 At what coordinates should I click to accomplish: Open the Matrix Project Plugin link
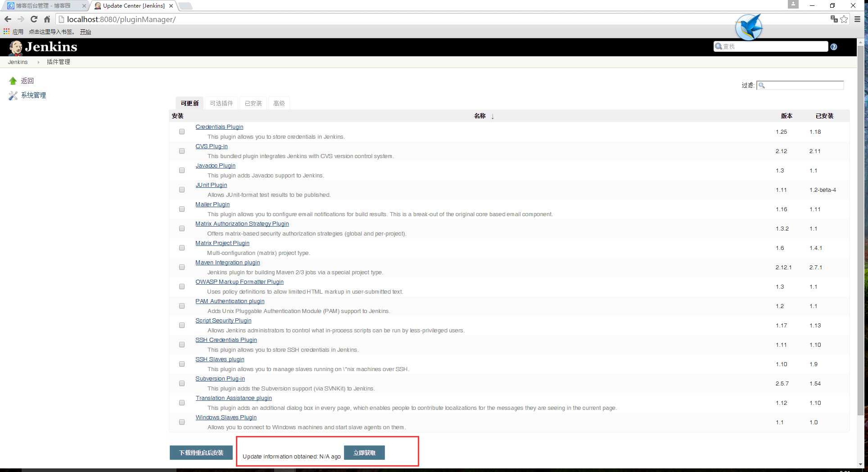(x=222, y=243)
